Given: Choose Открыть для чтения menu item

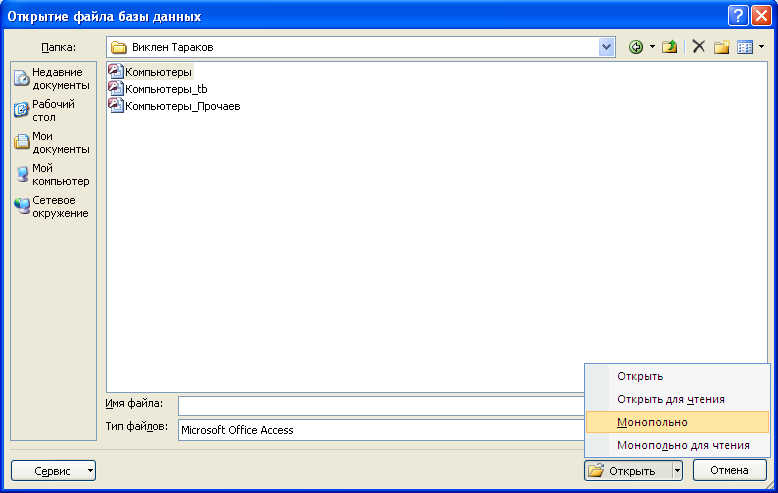Looking at the screenshot, I should [677, 399].
